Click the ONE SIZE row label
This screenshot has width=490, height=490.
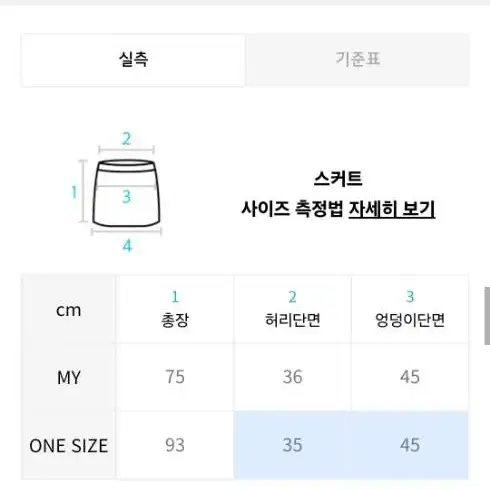pos(69,446)
